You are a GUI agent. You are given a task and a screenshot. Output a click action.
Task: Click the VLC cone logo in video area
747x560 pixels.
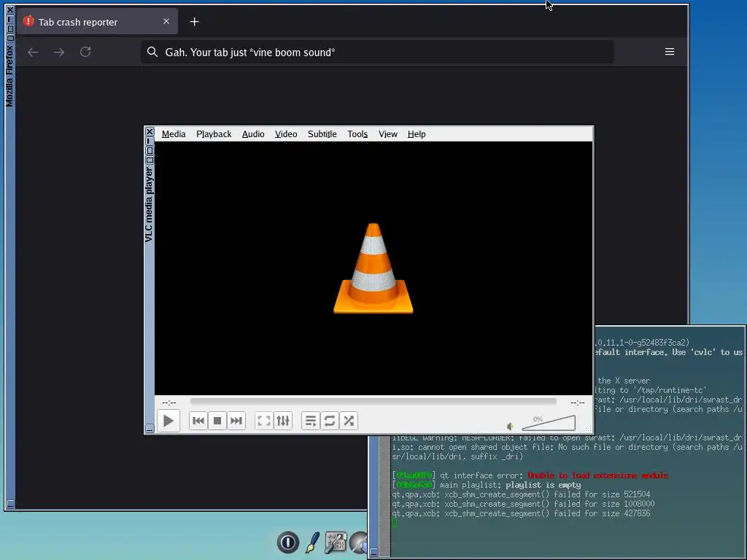point(373,268)
